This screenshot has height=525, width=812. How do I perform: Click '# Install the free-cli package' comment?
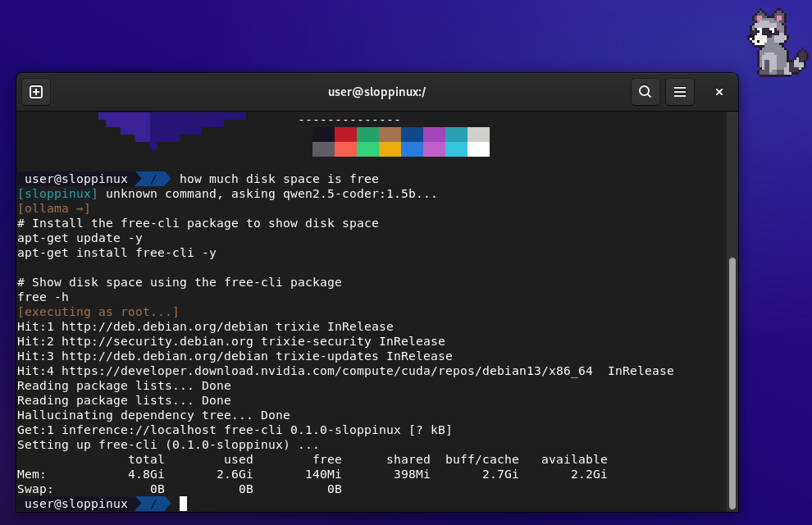198,224
